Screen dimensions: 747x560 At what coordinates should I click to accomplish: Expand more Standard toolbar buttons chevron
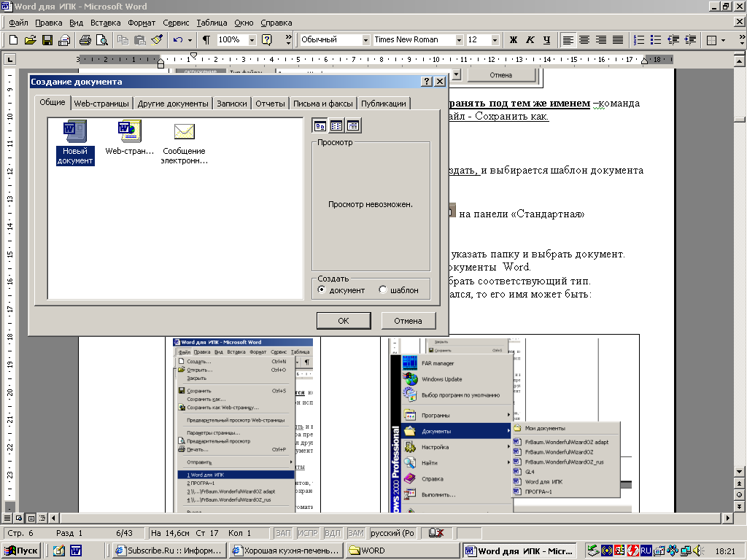point(288,40)
